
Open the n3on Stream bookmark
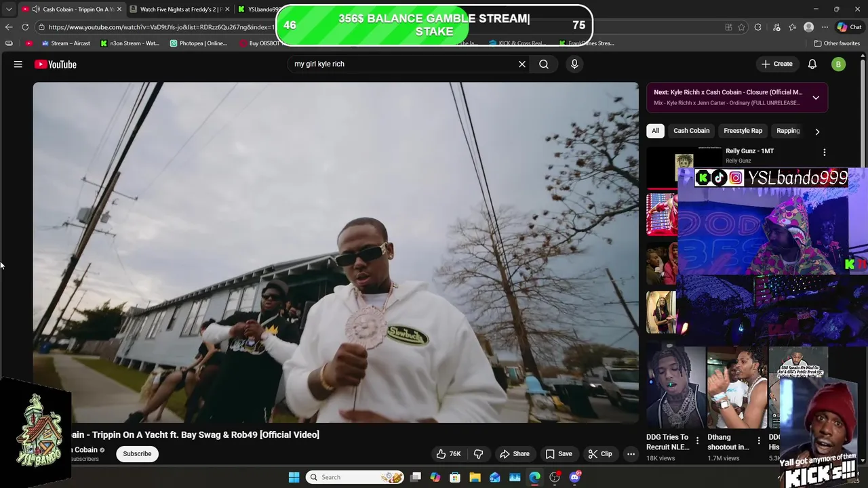click(130, 43)
